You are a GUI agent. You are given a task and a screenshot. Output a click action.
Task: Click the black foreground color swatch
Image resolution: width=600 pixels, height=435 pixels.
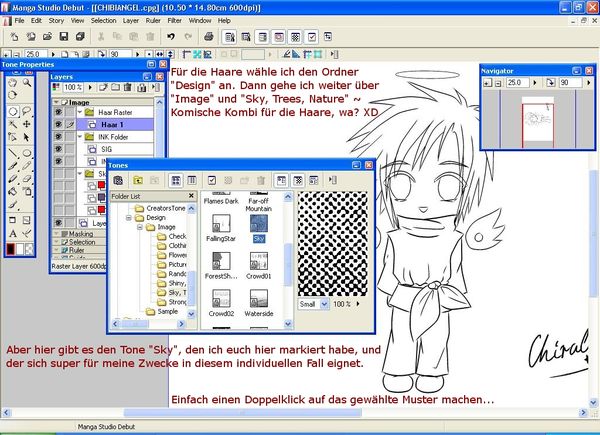point(11,249)
